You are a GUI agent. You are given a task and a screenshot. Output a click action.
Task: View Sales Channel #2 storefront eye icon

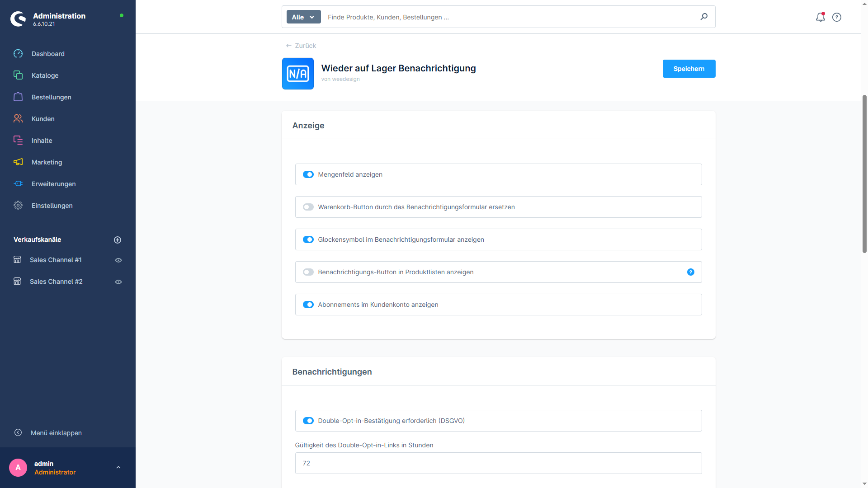click(x=118, y=282)
